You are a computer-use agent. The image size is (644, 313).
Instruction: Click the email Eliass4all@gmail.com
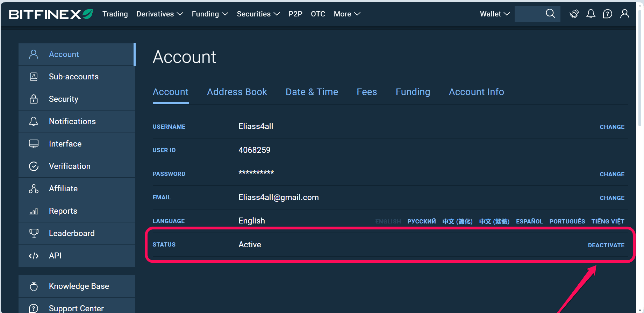click(x=279, y=197)
